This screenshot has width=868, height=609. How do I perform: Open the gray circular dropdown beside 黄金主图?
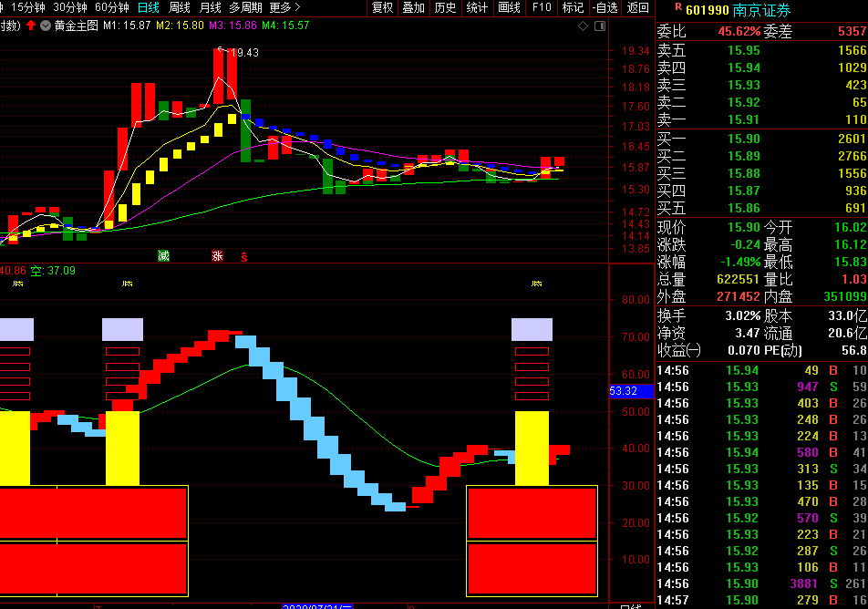(46, 26)
